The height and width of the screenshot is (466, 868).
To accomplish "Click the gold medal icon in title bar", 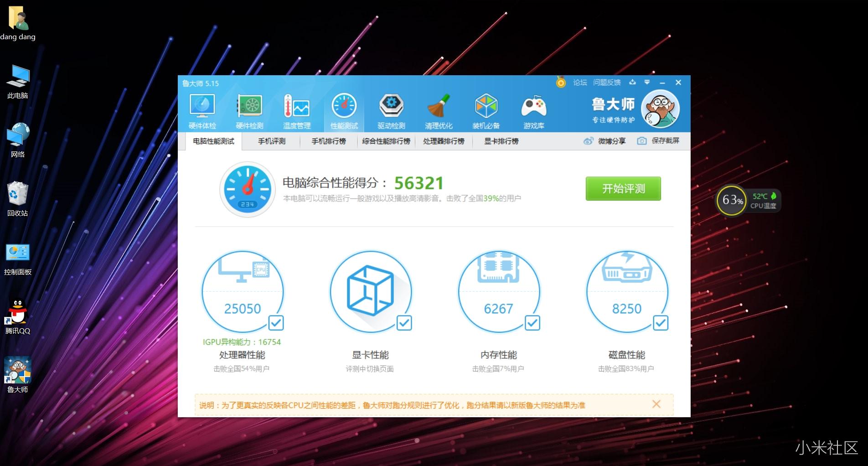I will pos(561,83).
